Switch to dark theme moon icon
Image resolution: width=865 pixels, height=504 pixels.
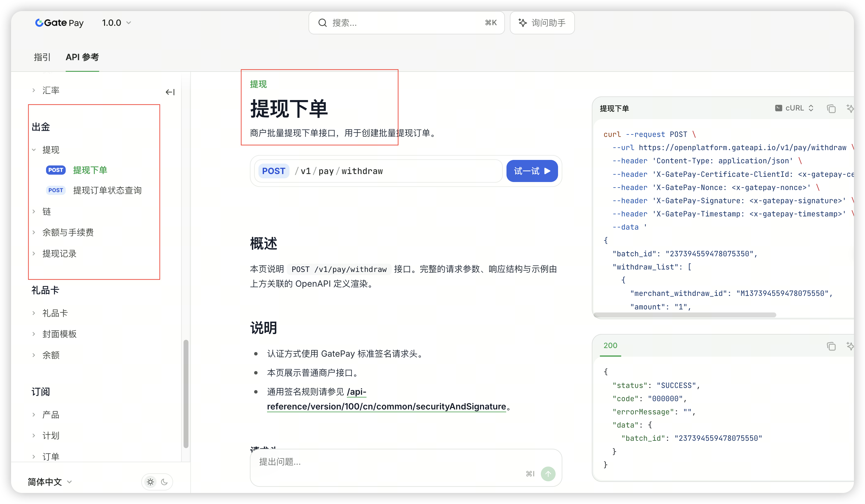point(165,482)
